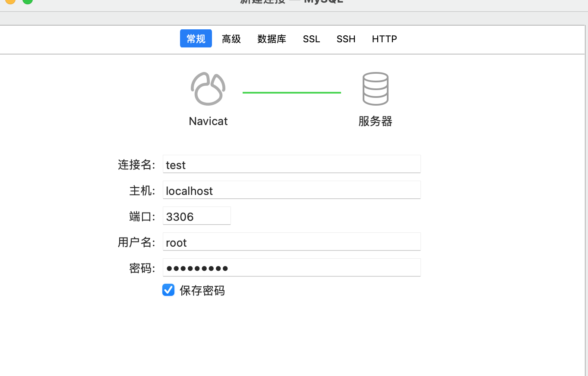Click the Navicat client icon

[208, 88]
